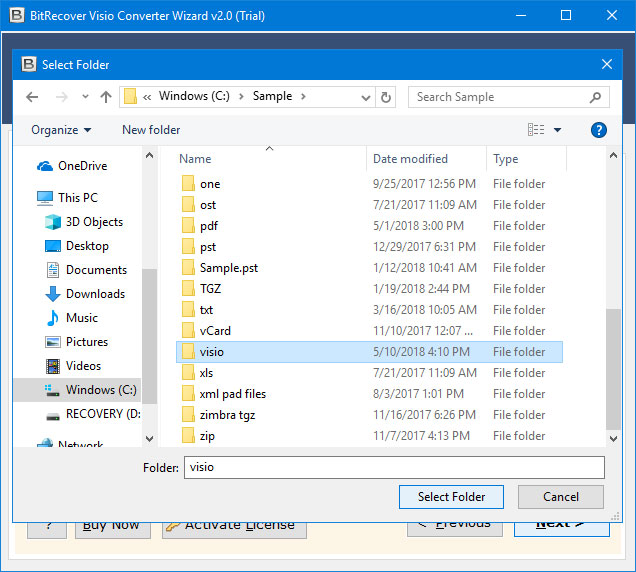Select the 'ost' folder icon
The image size is (636, 572).
point(188,204)
